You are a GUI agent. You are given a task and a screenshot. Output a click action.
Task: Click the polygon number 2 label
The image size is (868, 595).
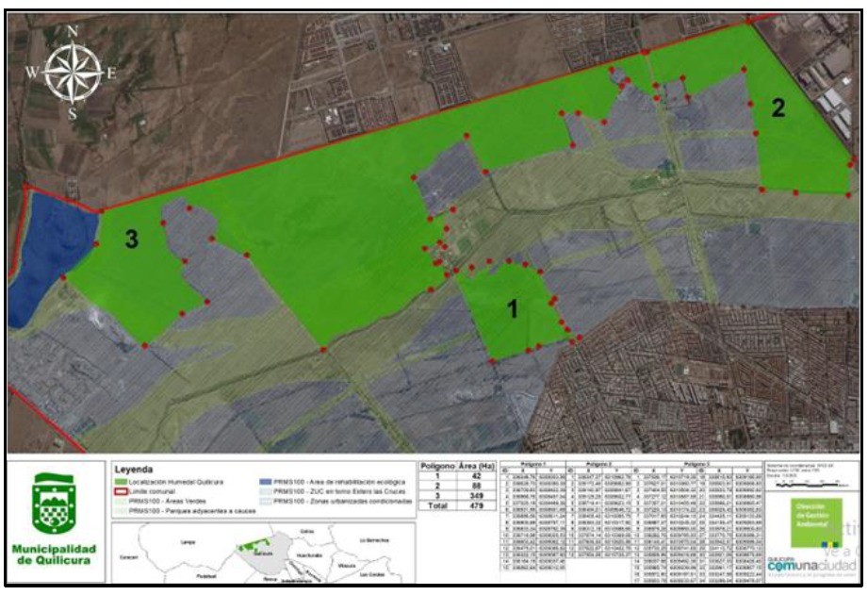click(x=778, y=107)
